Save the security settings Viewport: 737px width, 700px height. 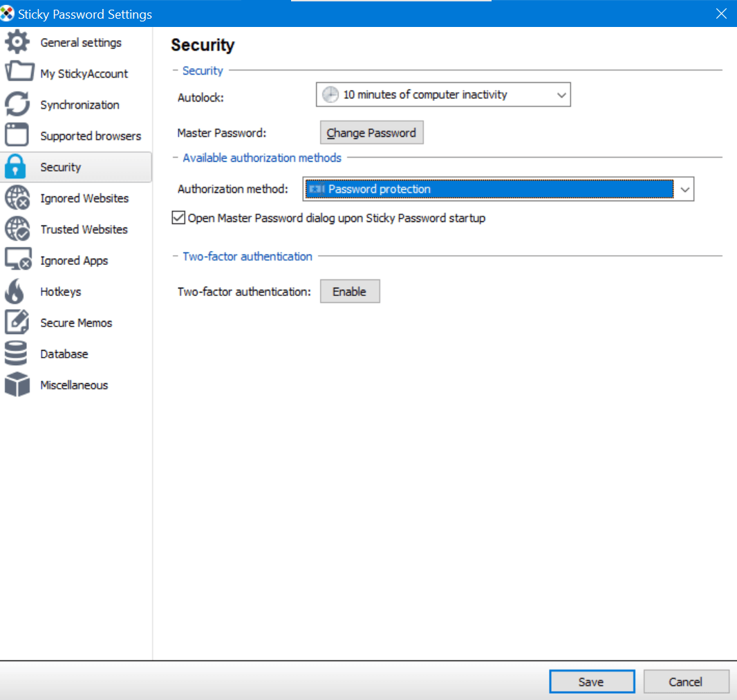592,681
